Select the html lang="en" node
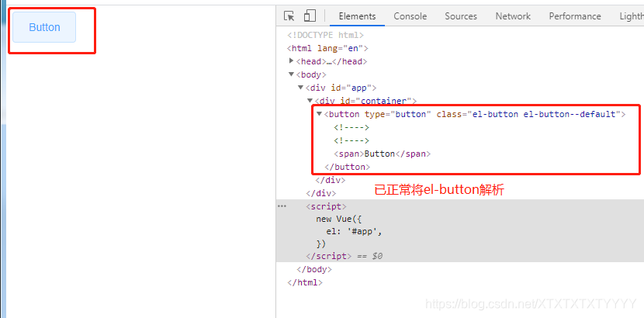 (327, 48)
